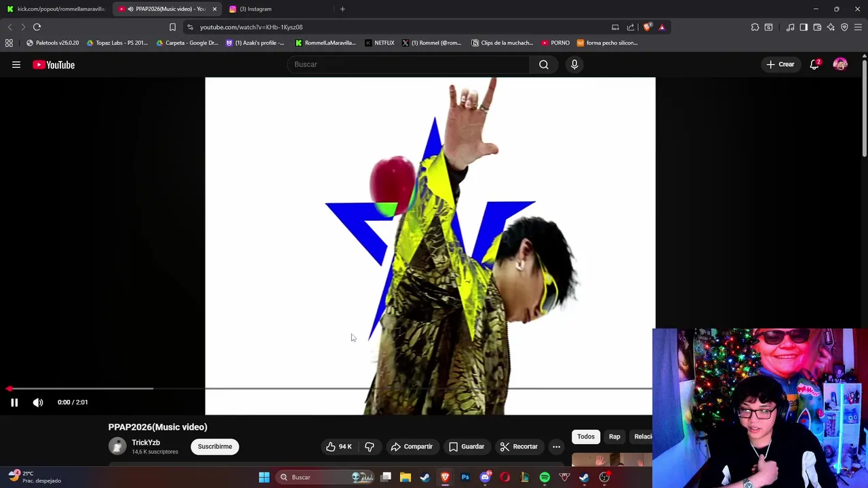Open Topaz Labs bookmark
This screenshot has width=868, height=488.
click(117, 43)
